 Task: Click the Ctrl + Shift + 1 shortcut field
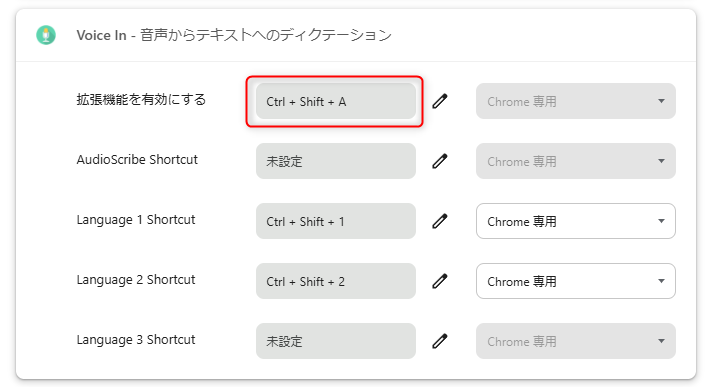335,221
